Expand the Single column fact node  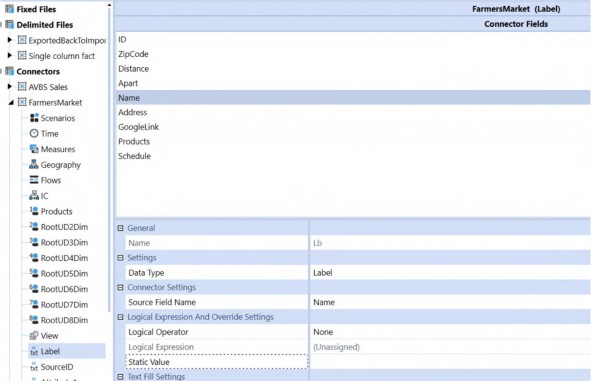(10, 55)
